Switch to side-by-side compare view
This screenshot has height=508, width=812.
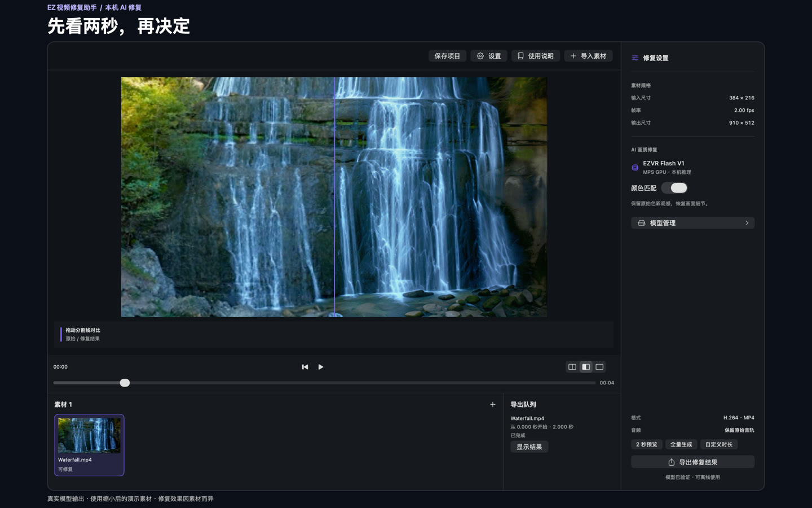tap(572, 367)
